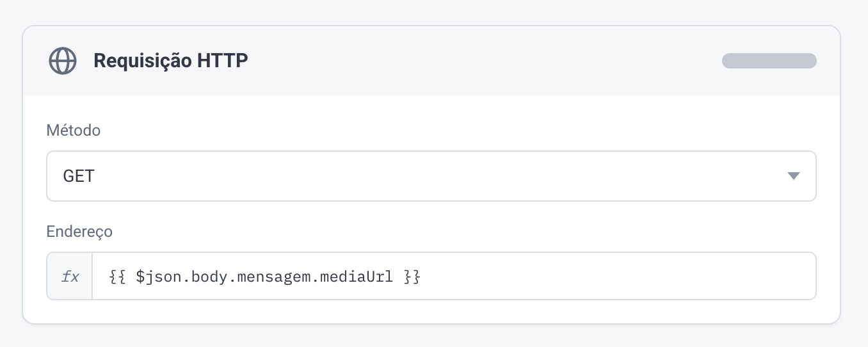Select the GET method combo box
The height and width of the screenshot is (347, 868).
(431, 176)
